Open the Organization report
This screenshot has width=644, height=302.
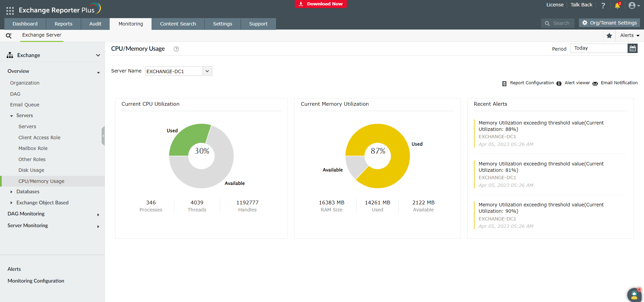point(25,83)
